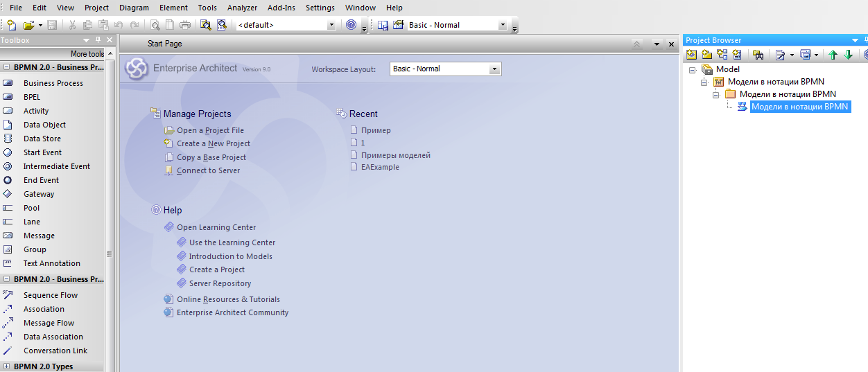Open Toolbox panel options dropdown arrow
The image size is (868, 372).
87,40
